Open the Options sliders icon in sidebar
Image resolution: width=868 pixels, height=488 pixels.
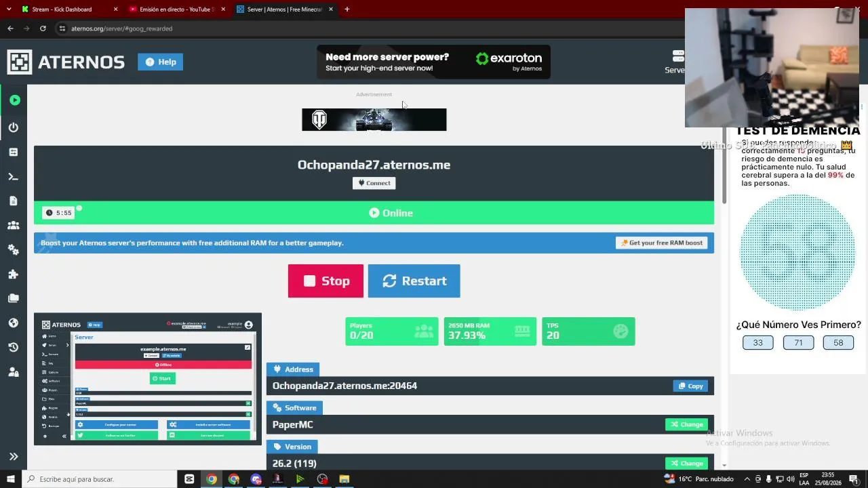pos(14,152)
